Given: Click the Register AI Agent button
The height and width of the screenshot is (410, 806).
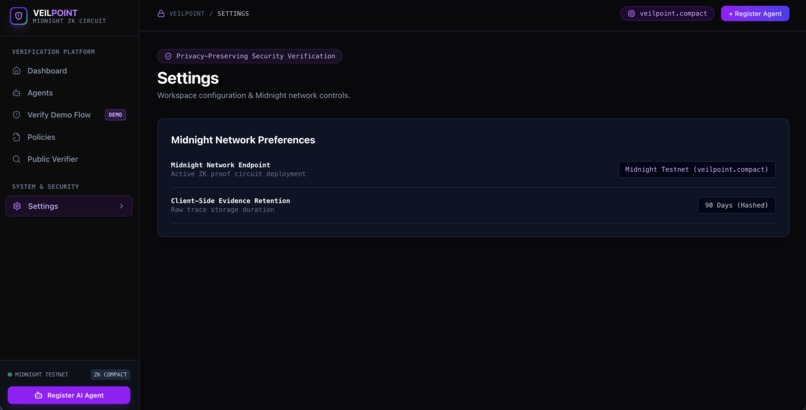Looking at the screenshot, I should (69, 396).
